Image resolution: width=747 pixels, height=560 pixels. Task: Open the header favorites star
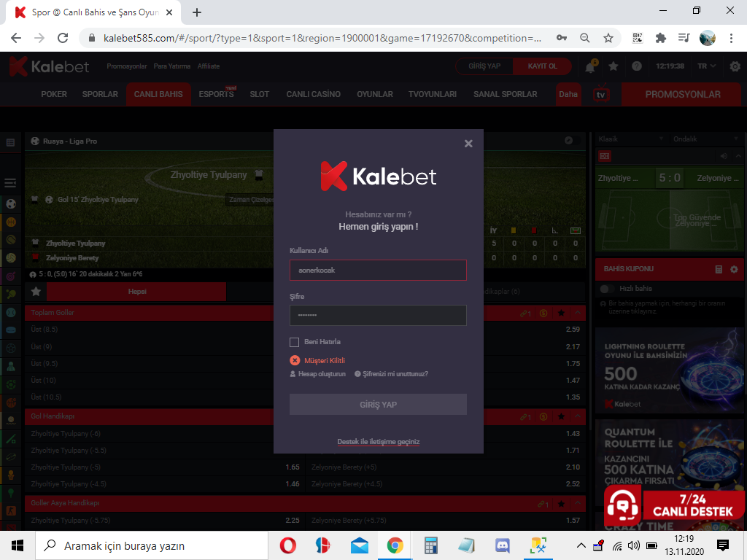tap(614, 66)
